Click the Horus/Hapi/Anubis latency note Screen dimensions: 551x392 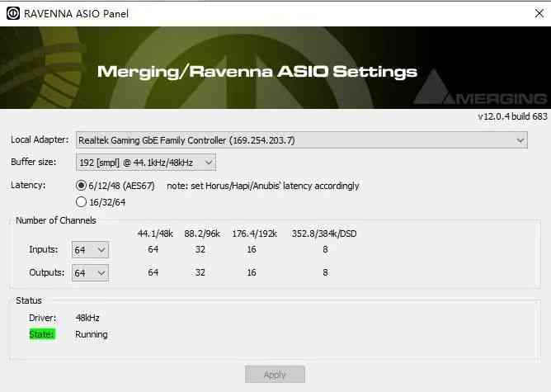pos(263,186)
